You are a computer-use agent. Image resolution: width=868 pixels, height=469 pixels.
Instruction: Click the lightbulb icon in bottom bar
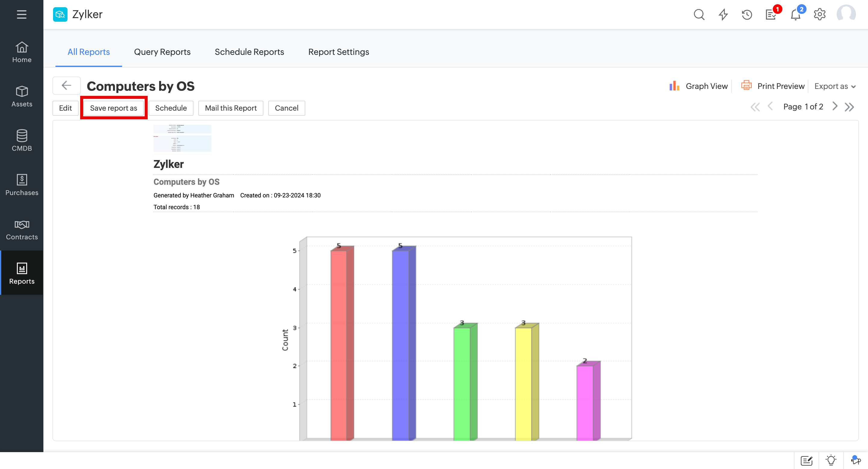pyautogui.click(x=831, y=460)
